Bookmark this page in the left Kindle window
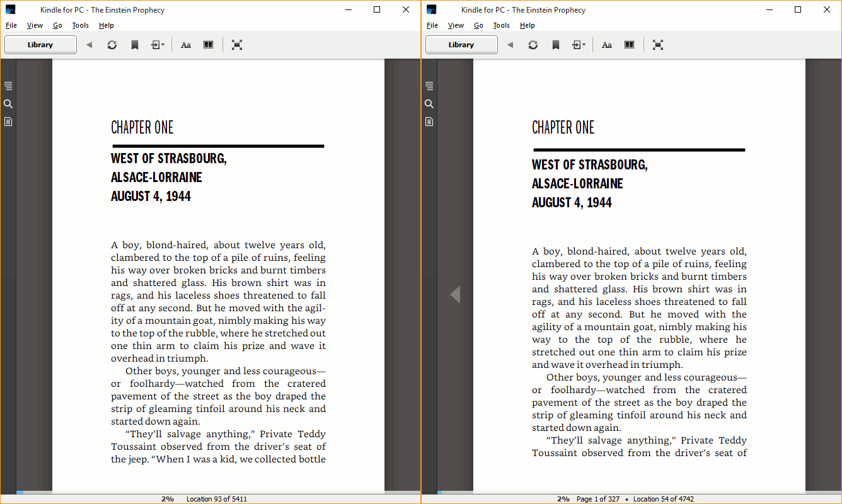Screen dimensions: 842x504 pyautogui.click(x=135, y=45)
